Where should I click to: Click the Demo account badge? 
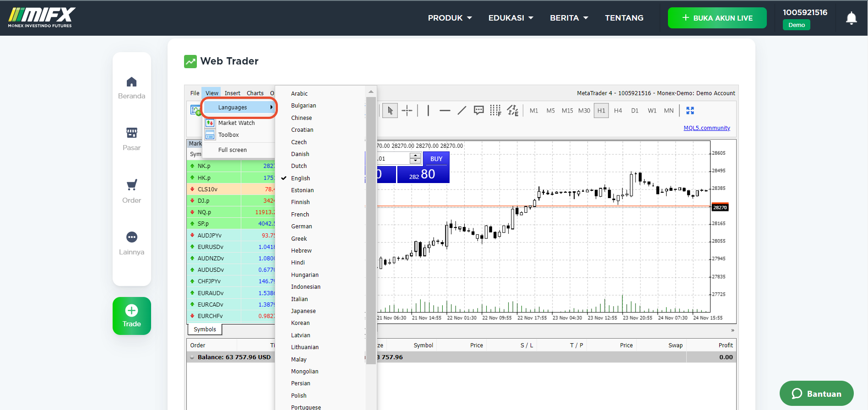click(x=796, y=25)
